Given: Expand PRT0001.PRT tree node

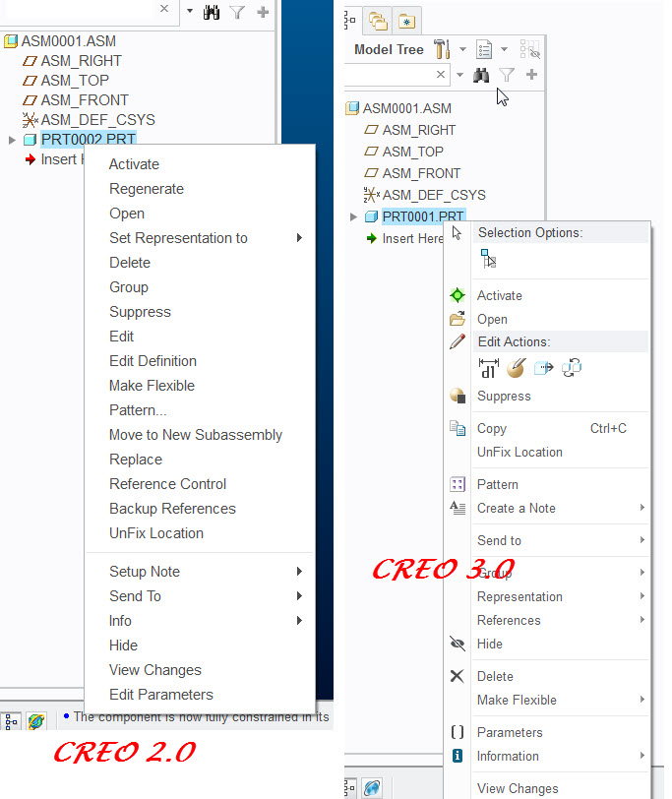Looking at the screenshot, I should coord(353,217).
